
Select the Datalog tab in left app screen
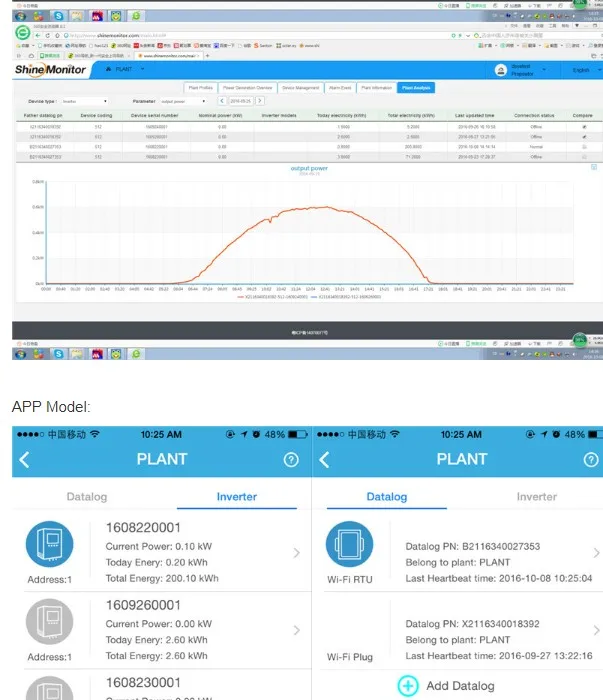point(87,497)
